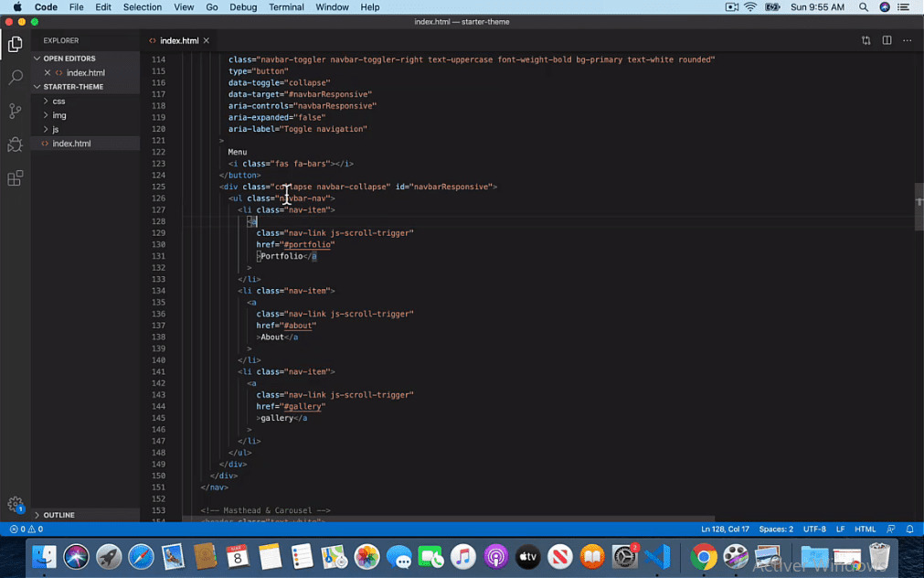Open the notifications bell in the status bar
Image resolution: width=924 pixels, height=578 pixels.
[909, 529]
